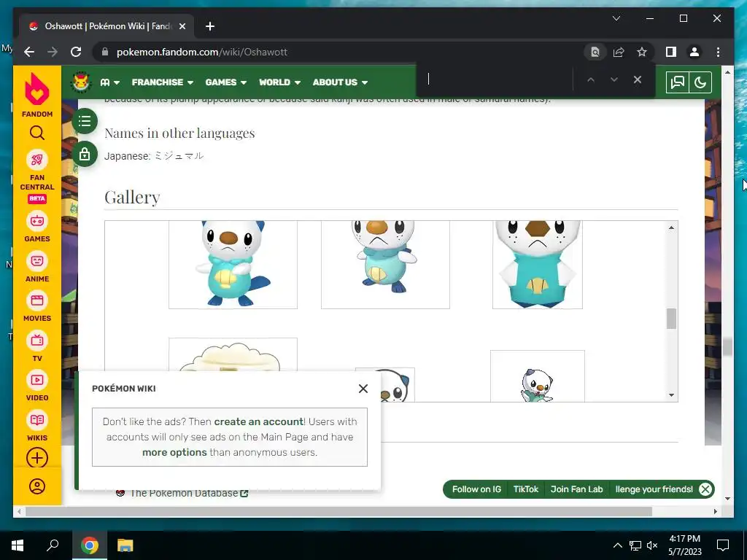Click the more options link

tap(174, 452)
